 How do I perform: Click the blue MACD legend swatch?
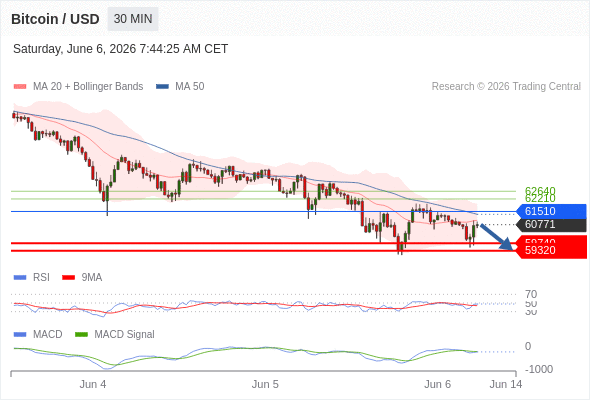(x=20, y=335)
